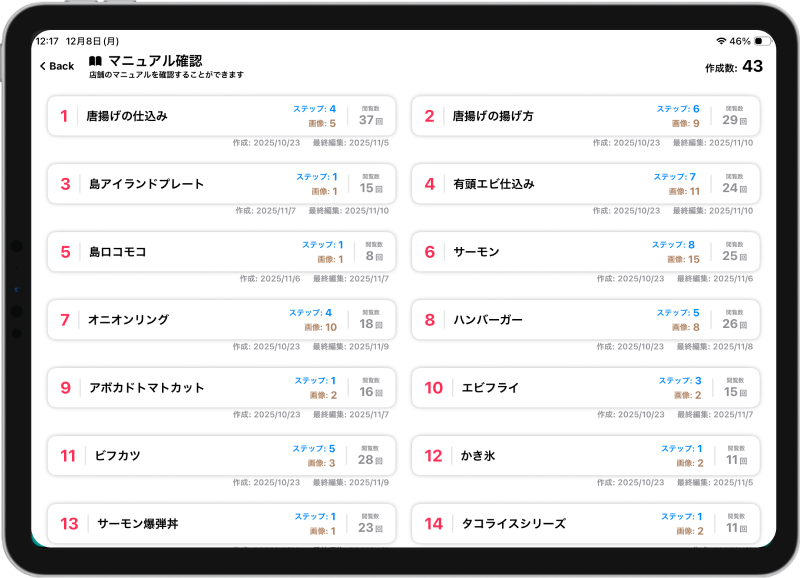Open the かき氷 manual
Screen dimensions: 800x578
[x=585, y=456]
